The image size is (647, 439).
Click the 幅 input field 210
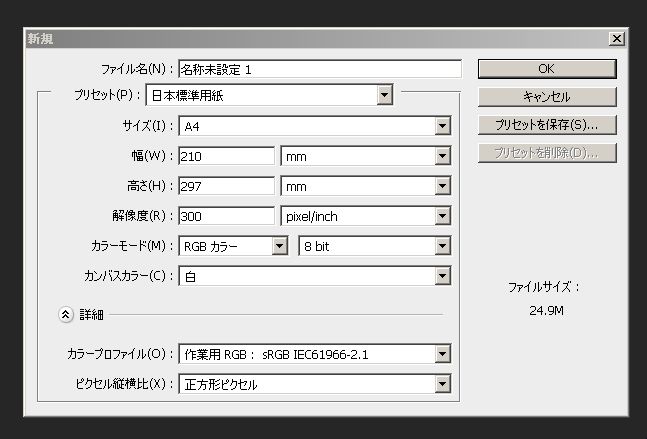click(x=227, y=156)
